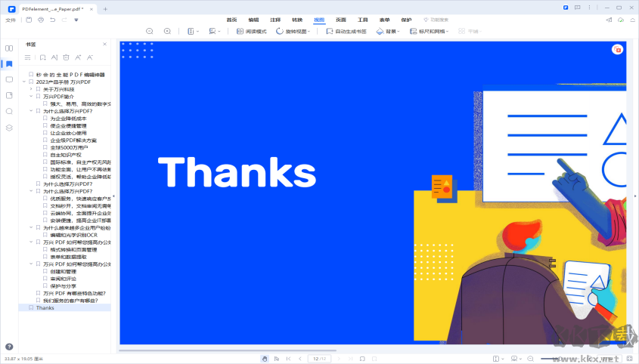The image size is (639, 364).
Task: Select the Thanks bookmark
Action: point(45,308)
